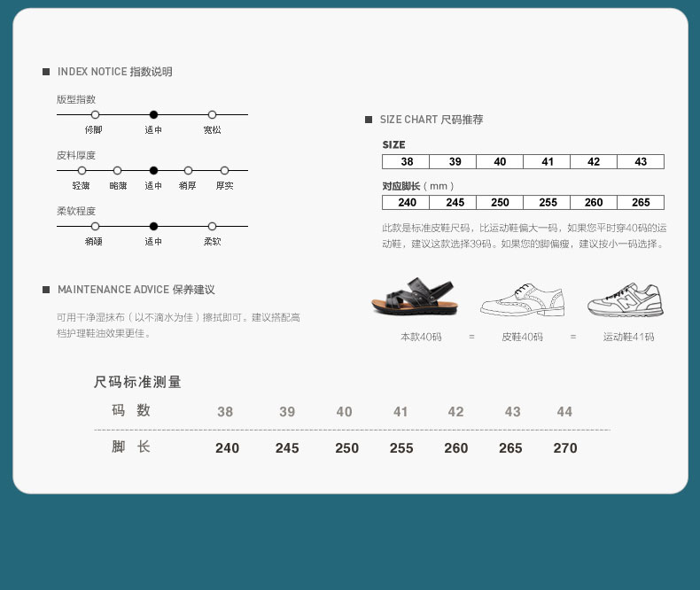Click 码数 44 in bottom measurement chart

(564, 411)
